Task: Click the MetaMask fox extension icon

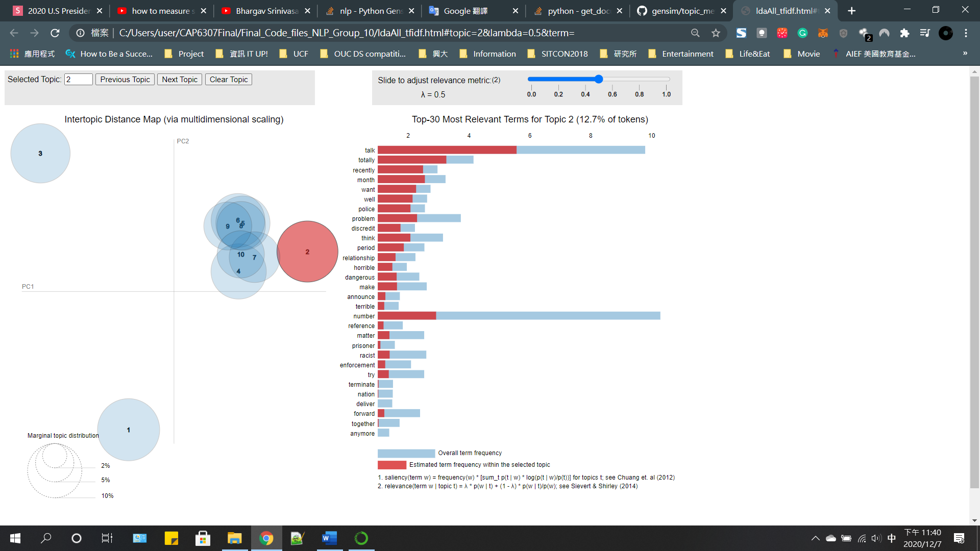Action: pyautogui.click(x=823, y=33)
